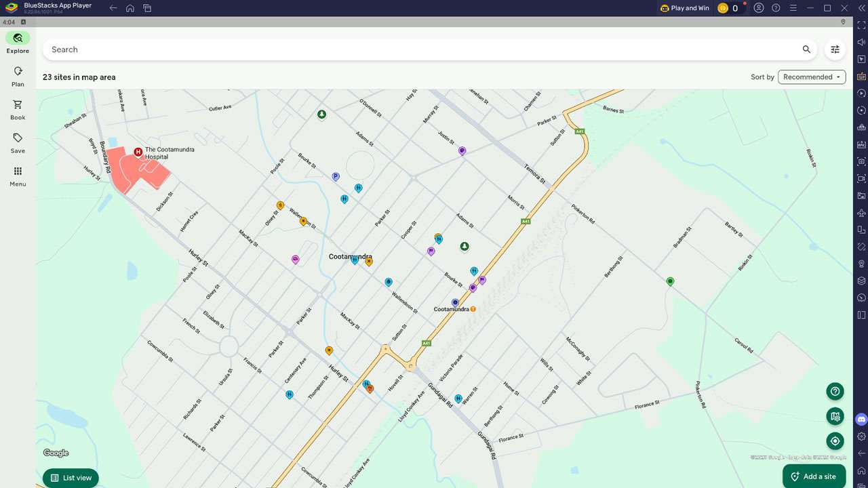
Task: Expand the Recommended sort dropdown
Action: [811, 77]
